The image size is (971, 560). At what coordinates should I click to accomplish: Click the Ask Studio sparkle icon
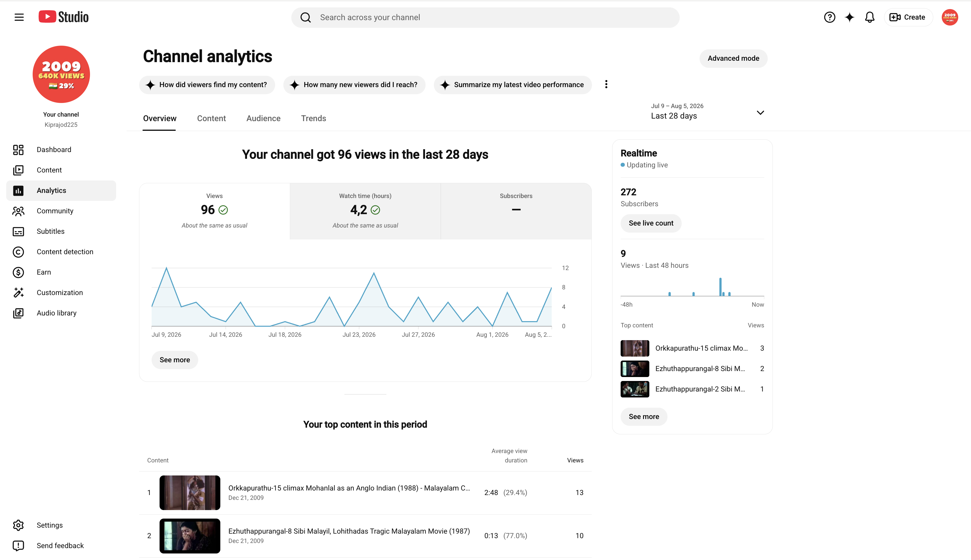(x=849, y=17)
